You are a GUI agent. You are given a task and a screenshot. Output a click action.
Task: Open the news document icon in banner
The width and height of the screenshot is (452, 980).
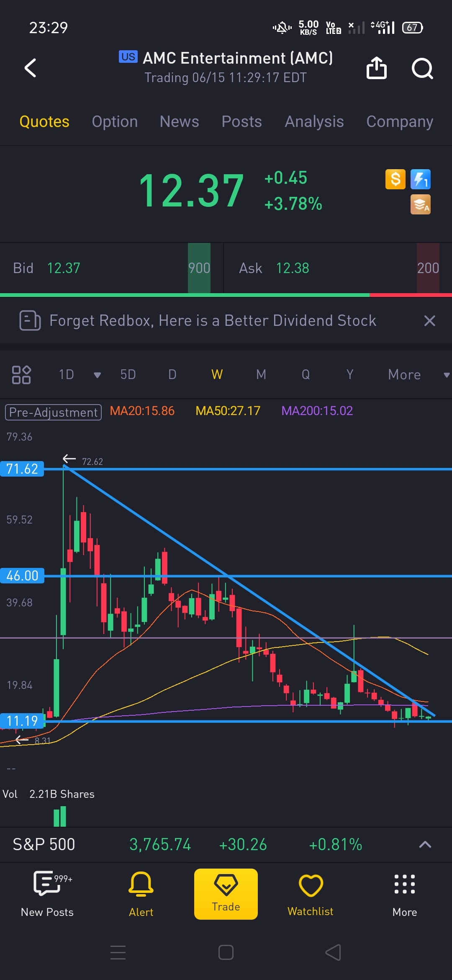pyautogui.click(x=30, y=321)
